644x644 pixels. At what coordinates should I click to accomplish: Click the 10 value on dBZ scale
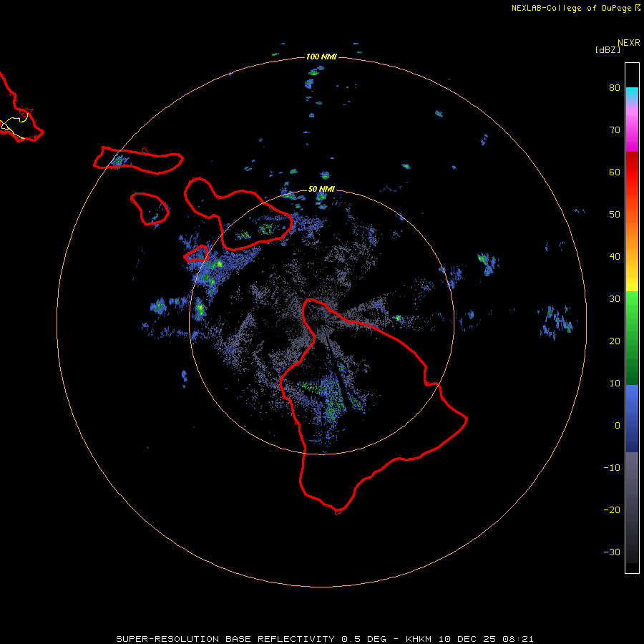pos(615,384)
